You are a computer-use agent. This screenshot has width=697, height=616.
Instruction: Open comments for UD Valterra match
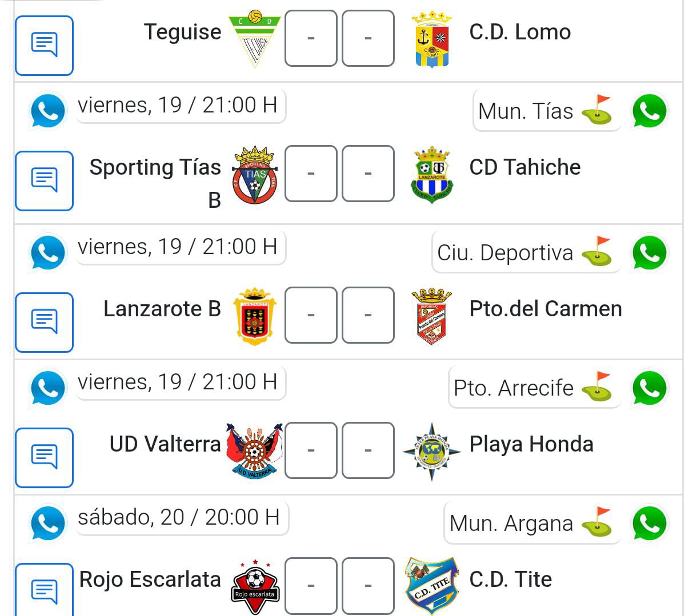tap(44, 457)
